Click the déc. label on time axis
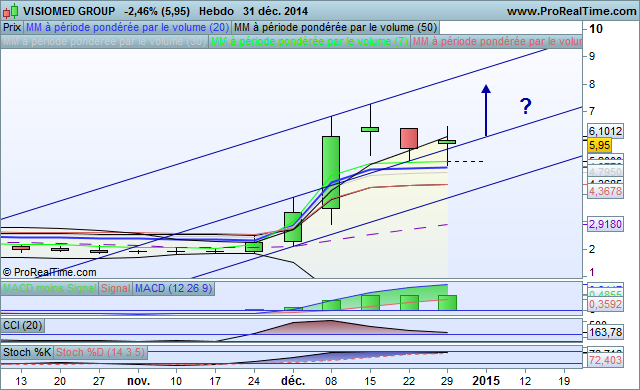The image size is (640, 390). click(x=293, y=381)
